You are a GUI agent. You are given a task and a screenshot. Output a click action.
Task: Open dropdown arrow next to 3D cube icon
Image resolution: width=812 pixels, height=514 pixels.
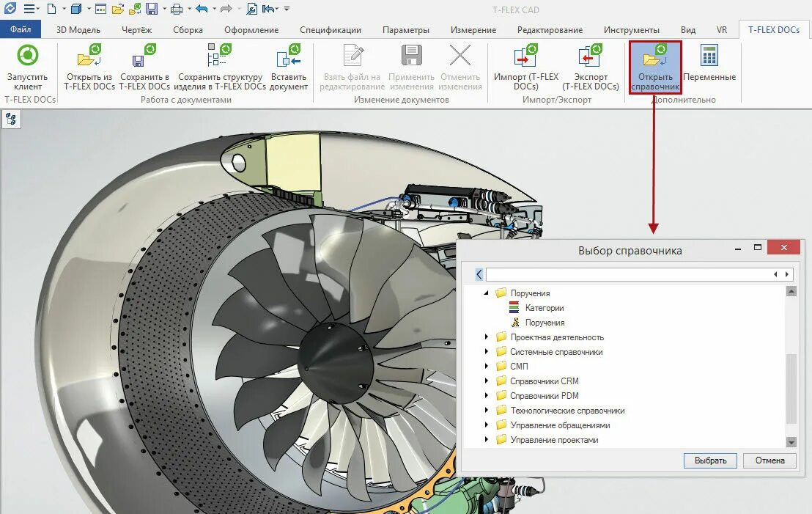[89, 9]
